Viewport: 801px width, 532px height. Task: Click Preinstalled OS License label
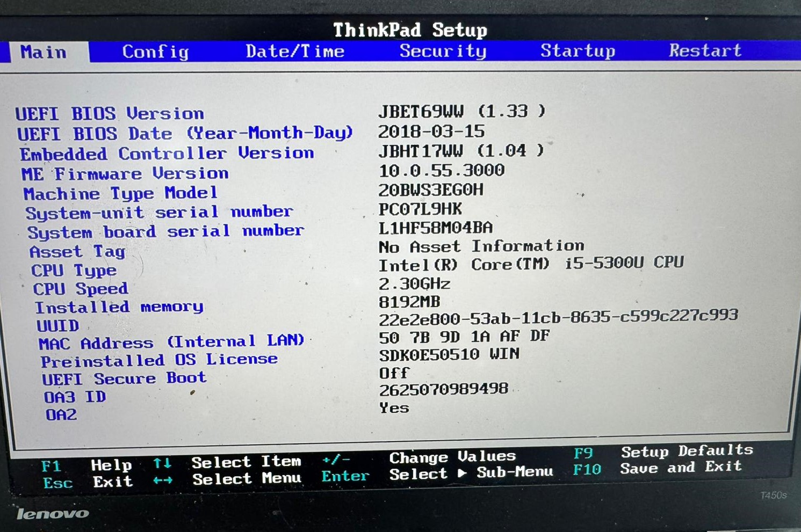pos(160,360)
